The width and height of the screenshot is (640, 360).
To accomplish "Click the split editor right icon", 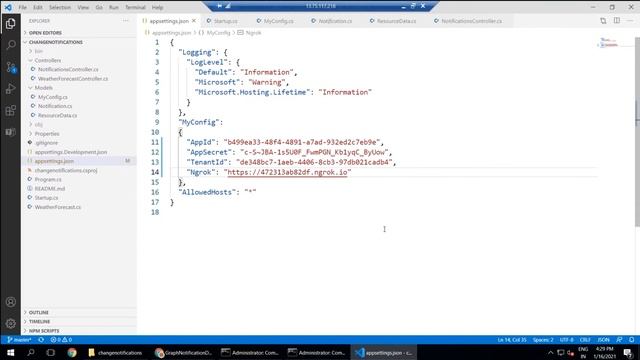I will [x=617, y=21].
